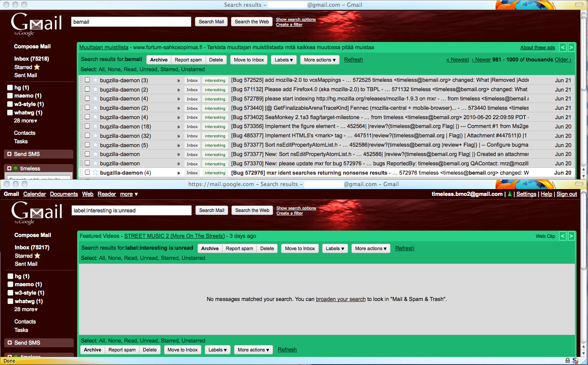
Task: Open Labs via the green flask icon
Action: point(510,194)
